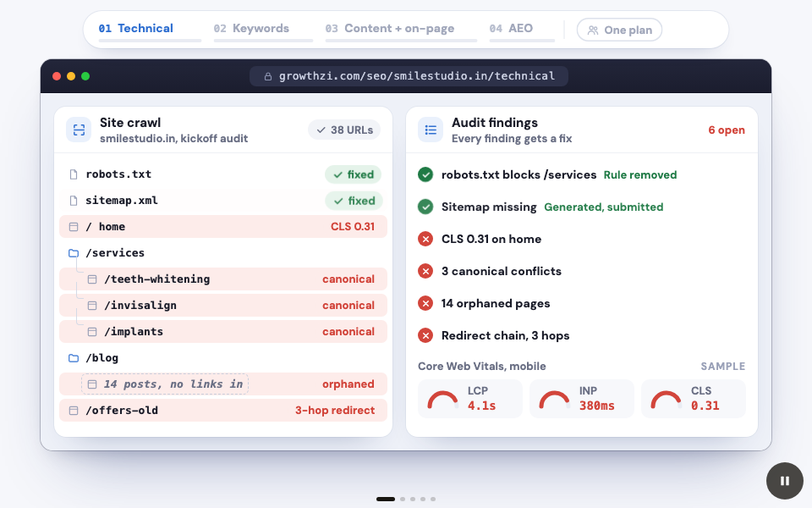Click the 3-hop redirect tag

coord(335,411)
